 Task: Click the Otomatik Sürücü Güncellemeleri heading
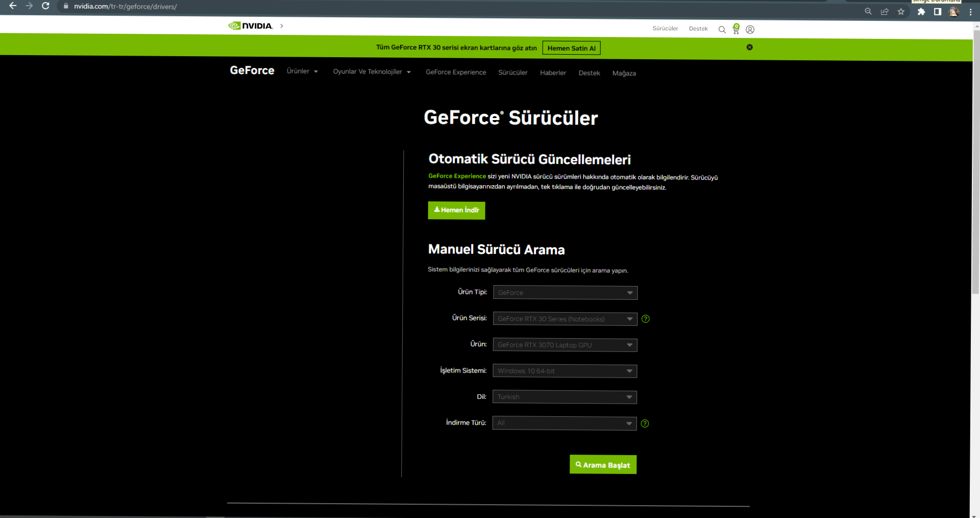[x=529, y=159]
